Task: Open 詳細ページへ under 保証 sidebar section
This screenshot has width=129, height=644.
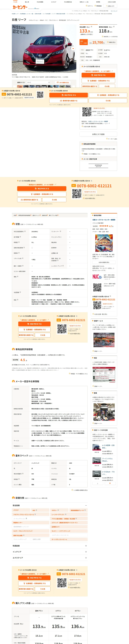Action: [97, 386]
